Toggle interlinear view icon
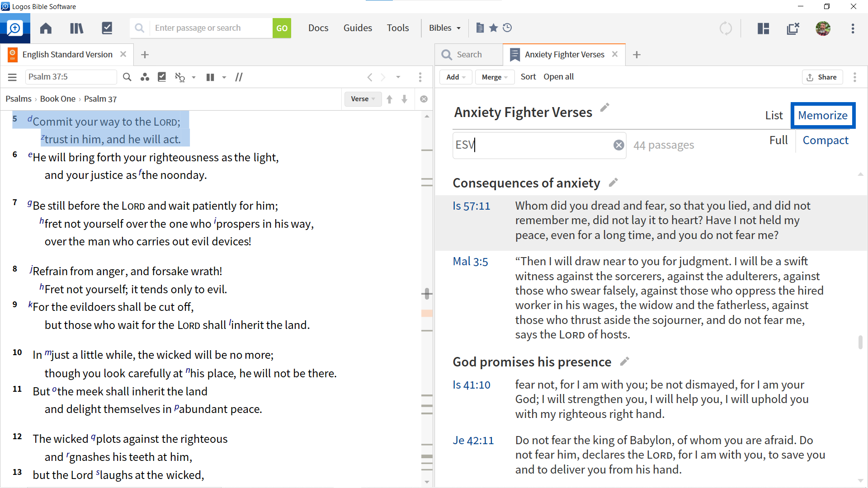 click(180, 77)
